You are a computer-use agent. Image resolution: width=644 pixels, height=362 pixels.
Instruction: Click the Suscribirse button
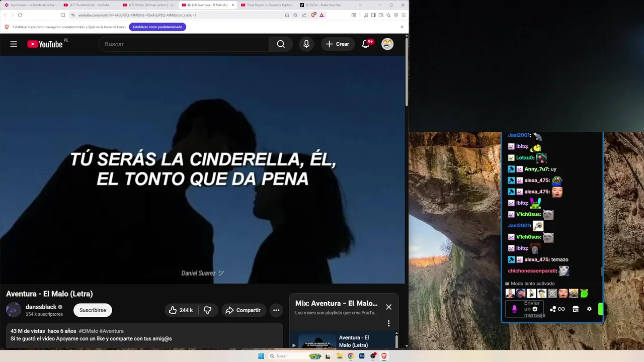point(93,310)
